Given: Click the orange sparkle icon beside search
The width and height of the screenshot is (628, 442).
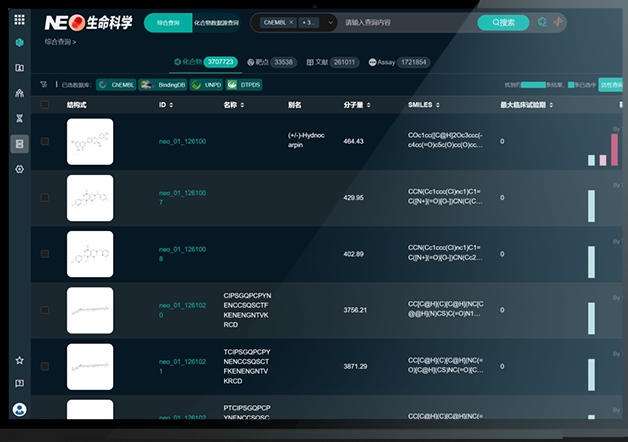Looking at the screenshot, I should pyautogui.click(x=558, y=22).
